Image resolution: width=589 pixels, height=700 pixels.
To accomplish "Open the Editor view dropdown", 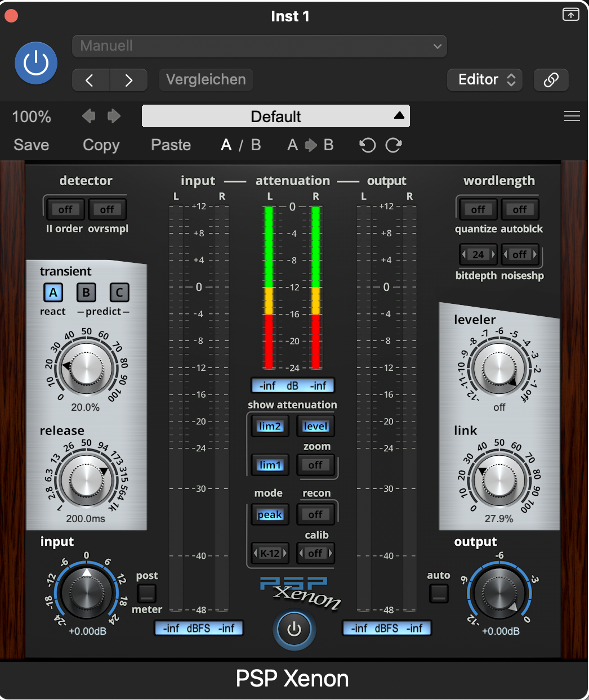I will point(485,80).
